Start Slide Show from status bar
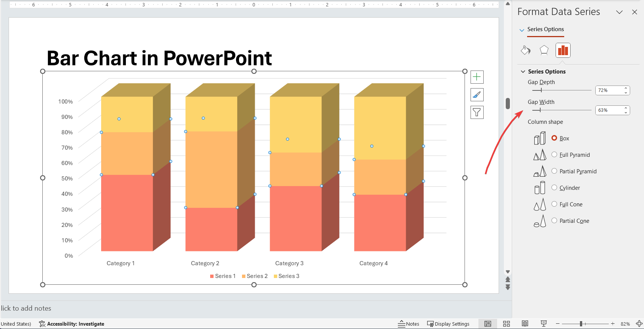The width and height of the screenshot is (644, 329). pyautogui.click(x=544, y=324)
